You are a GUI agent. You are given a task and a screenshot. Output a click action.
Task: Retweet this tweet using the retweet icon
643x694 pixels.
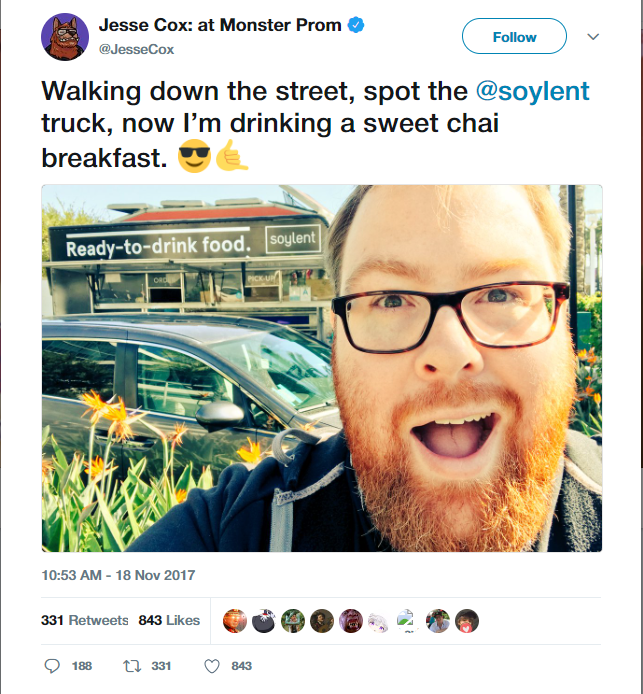[x=129, y=666]
